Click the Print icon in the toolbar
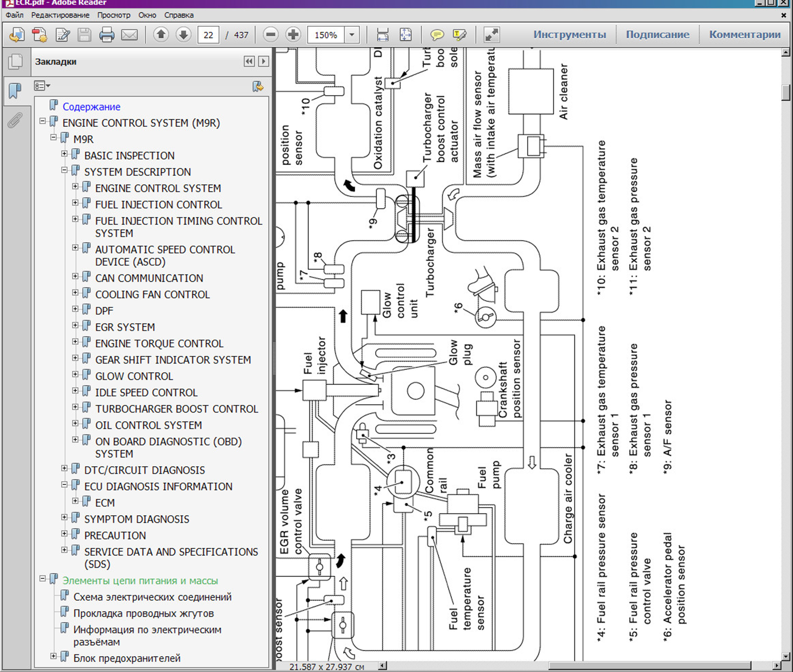Image resolution: width=793 pixels, height=672 pixels. [x=107, y=35]
